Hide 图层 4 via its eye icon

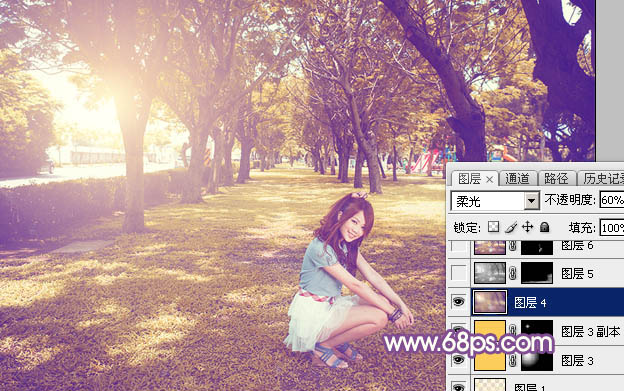(458, 302)
